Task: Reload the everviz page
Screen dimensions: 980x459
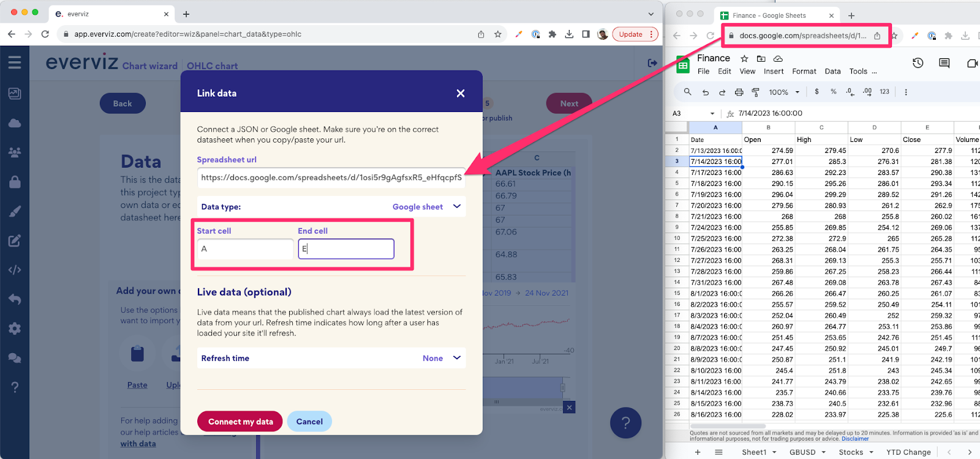Action: point(45,34)
